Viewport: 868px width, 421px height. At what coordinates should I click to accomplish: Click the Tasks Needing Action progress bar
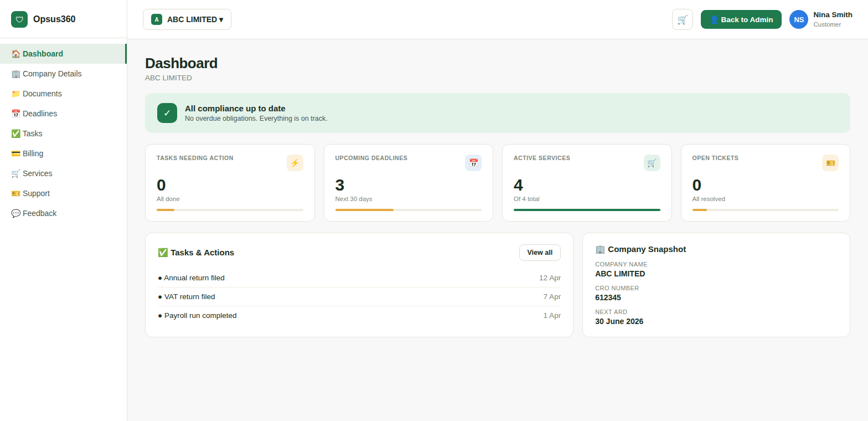tap(230, 210)
